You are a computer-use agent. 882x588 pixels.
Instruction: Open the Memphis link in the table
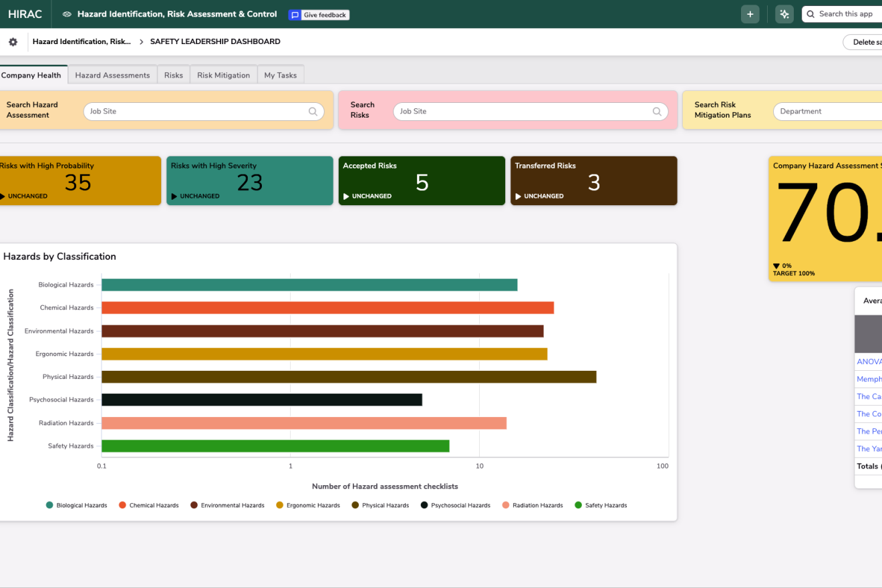pyautogui.click(x=869, y=379)
